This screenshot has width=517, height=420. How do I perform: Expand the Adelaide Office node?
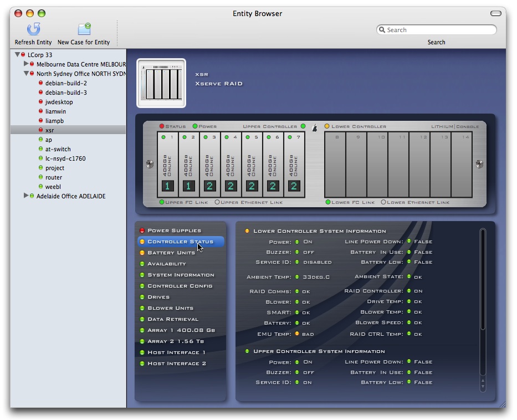click(26, 196)
